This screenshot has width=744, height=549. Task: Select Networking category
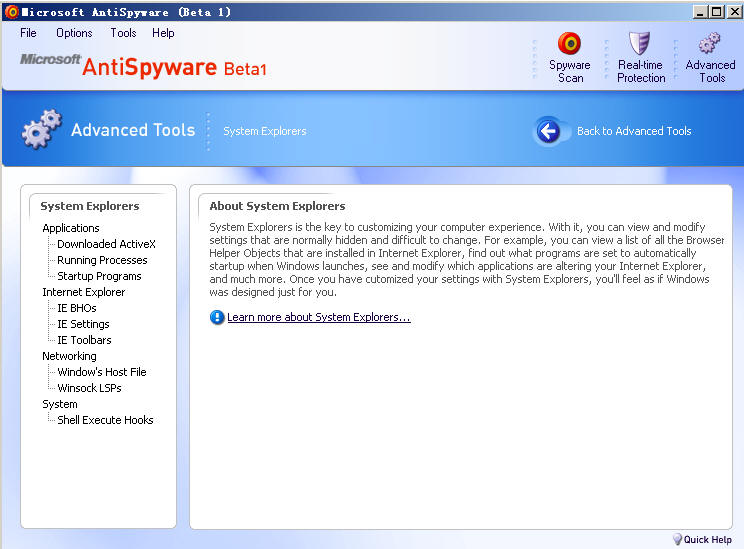tap(69, 356)
